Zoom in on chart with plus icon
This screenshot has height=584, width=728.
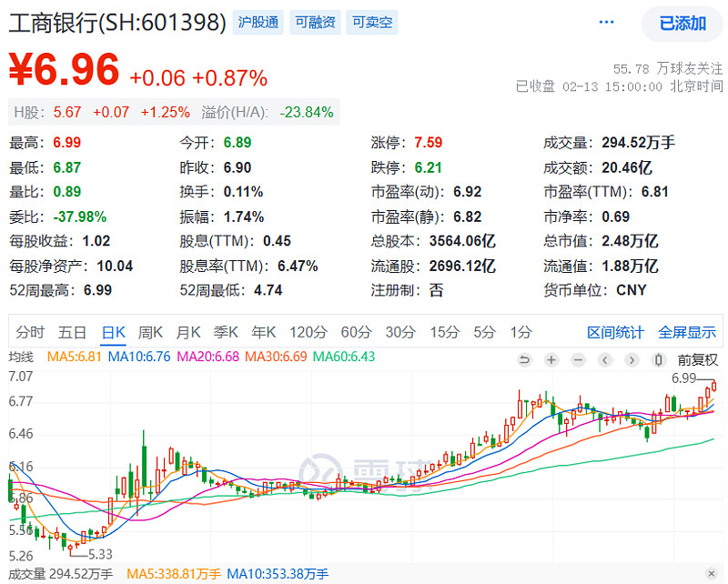click(551, 360)
